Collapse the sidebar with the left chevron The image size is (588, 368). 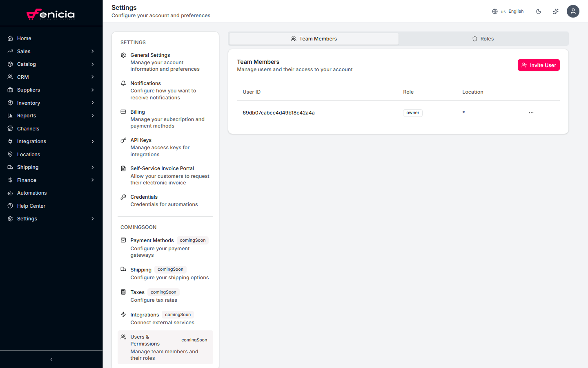pos(51,359)
